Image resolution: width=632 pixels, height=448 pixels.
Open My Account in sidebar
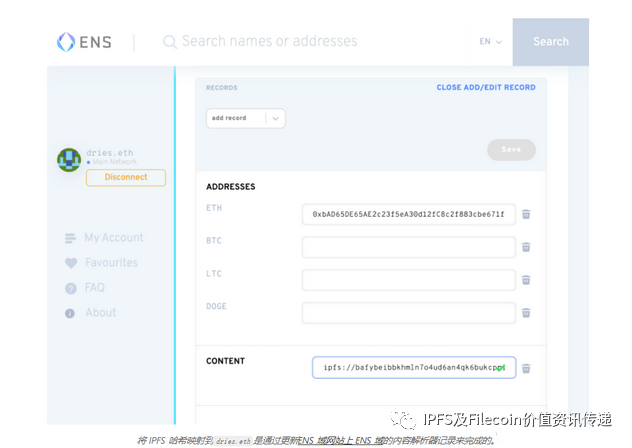[x=114, y=238]
